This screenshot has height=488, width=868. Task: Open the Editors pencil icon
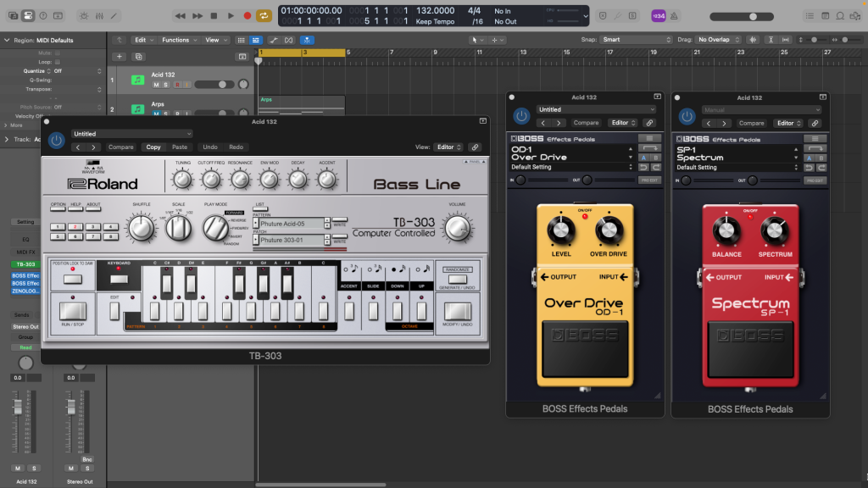[114, 16]
